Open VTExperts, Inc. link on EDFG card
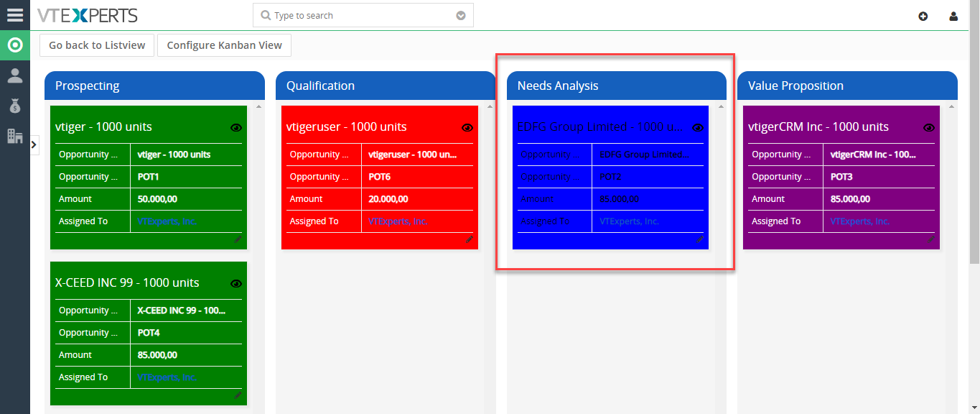This screenshot has height=414, width=980. pyautogui.click(x=629, y=221)
